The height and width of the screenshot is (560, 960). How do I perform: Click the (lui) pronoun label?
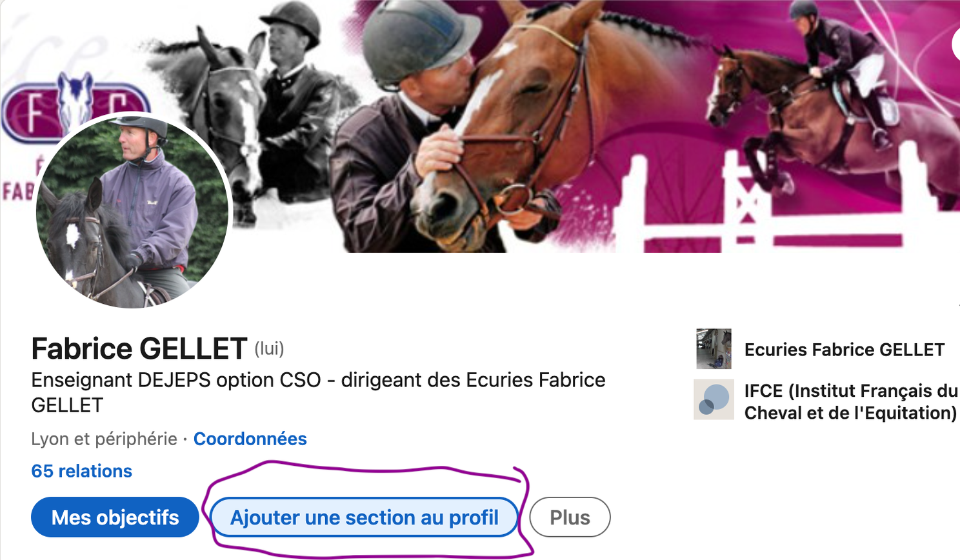point(269,349)
